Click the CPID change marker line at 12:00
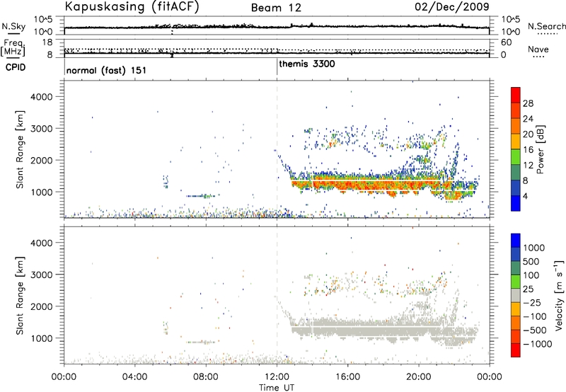566x392 pixels. 277,67
